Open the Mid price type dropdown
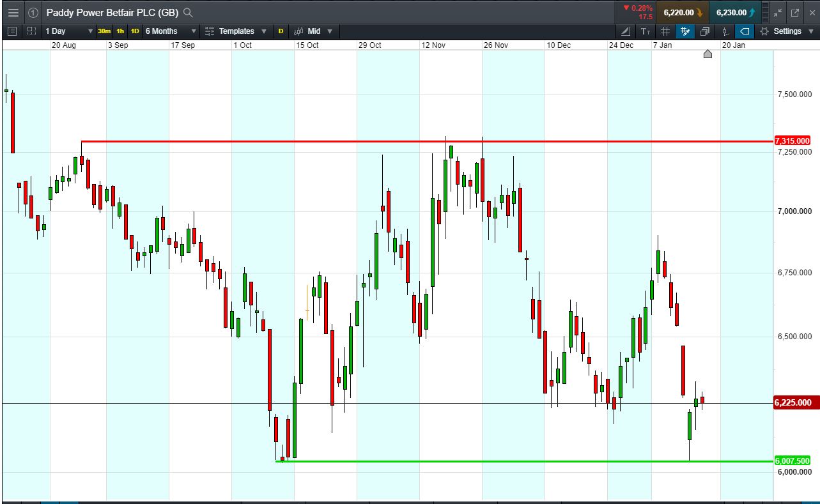This screenshot has height=504, width=820. click(x=329, y=31)
